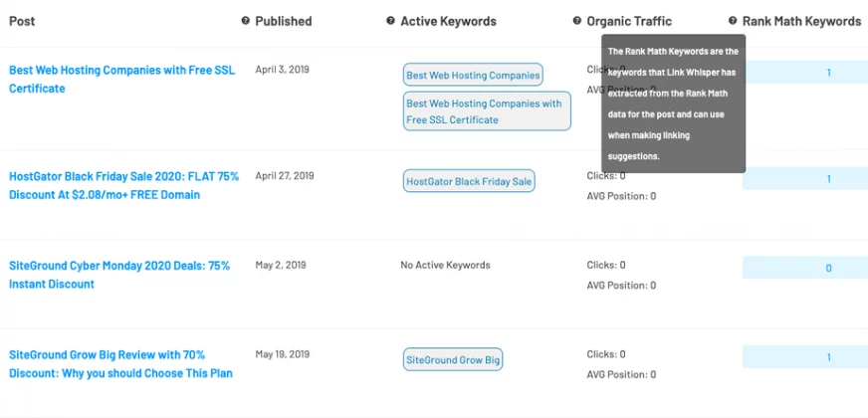The image size is (868, 418).
Task: Click 'Clicks: 0' in SiteGround Cyber Monday row
Action: [x=606, y=265]
